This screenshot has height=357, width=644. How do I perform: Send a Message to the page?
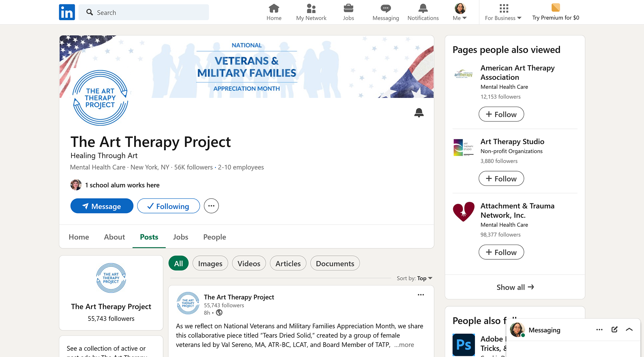(102, 206)
